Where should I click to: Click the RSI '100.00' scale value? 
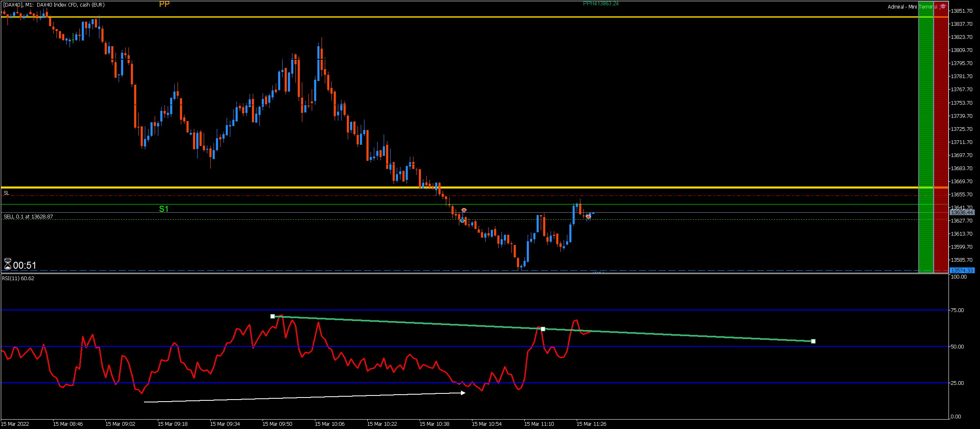959,277
